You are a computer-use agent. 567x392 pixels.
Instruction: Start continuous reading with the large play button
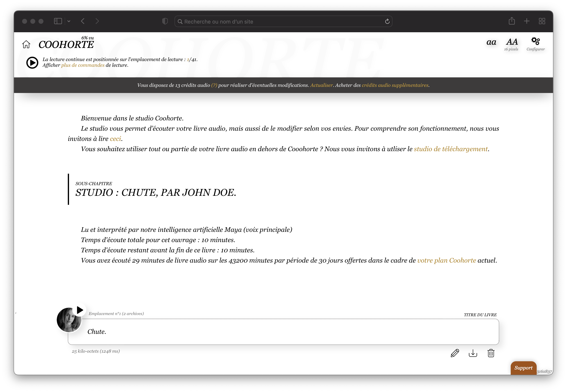[32, 63]
